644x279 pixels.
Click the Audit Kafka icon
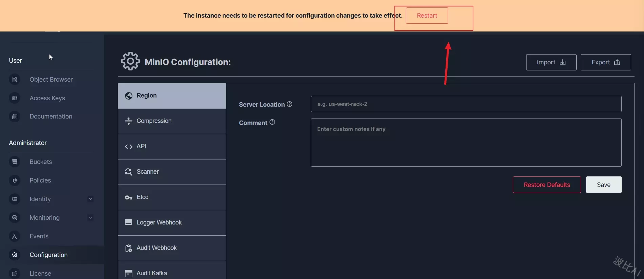click(x=129, y=274)
